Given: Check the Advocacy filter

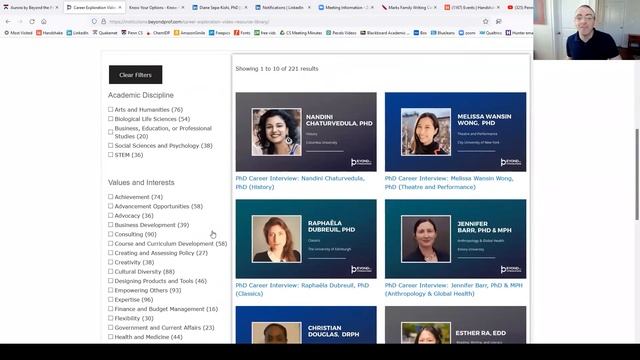Looking at the screenshot, I should (110, 216).
